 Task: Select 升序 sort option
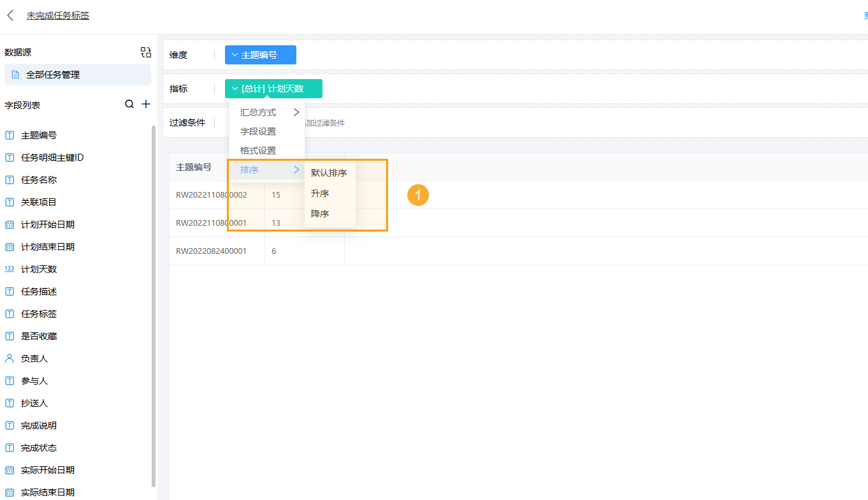point(320,193)
